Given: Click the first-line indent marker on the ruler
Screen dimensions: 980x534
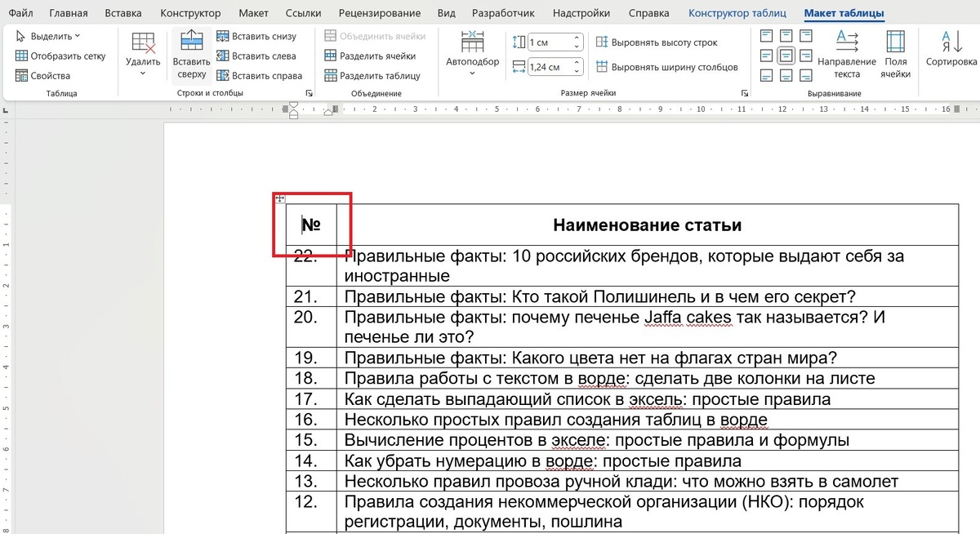Looking at the screenshot, I should tap(294, 105).
